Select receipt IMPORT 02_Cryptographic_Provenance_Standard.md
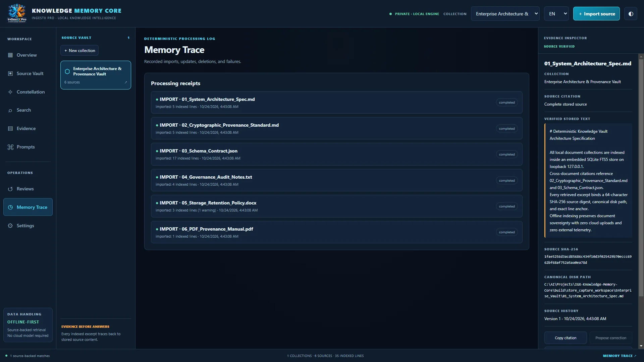Viewport: 644px width, 362px height. click(x=336, y=128)
